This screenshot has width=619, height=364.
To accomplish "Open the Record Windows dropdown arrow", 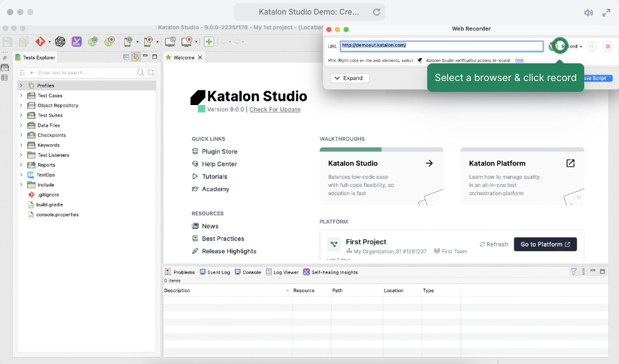I will coord(196,42).
